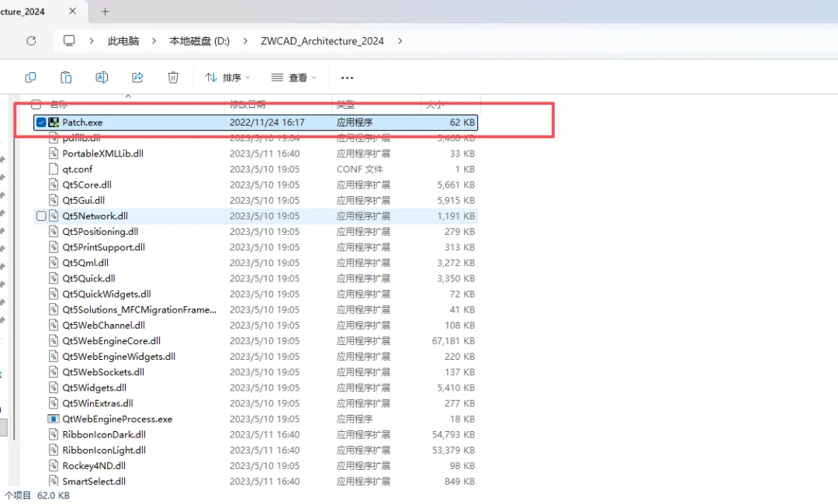Click the RibbonIconLight.dll file icon
This screenshot has height=504, width=838.
54,450
